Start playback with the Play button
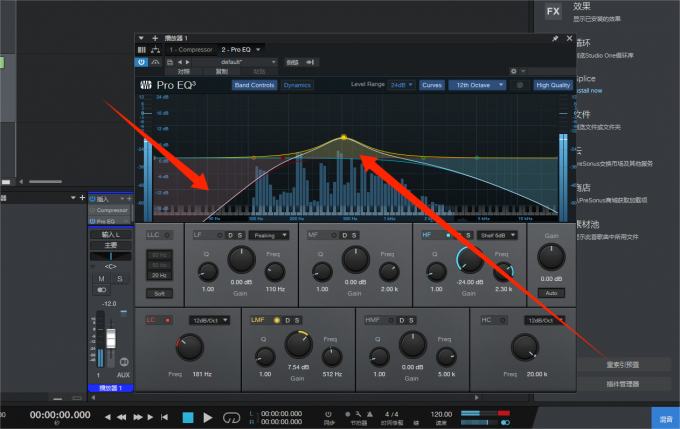The image size is (680, 429). tap(208, 417)
